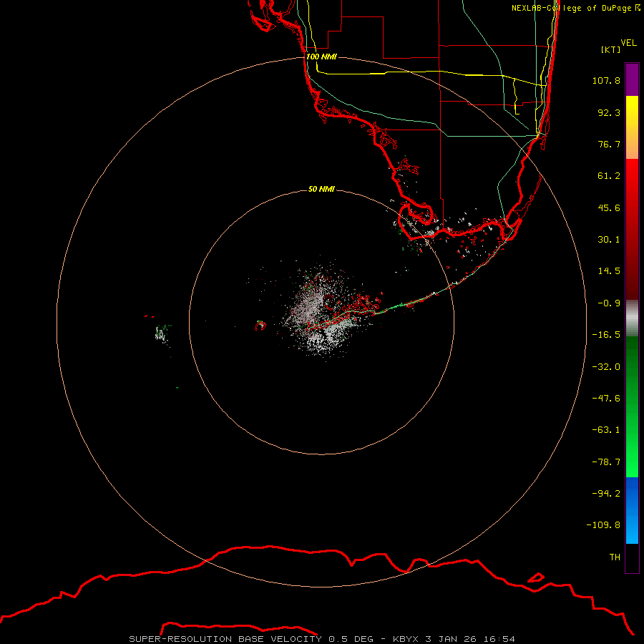644x644 pixels.
Task: Click the [KT] units label
Action: tap(611, 49)
